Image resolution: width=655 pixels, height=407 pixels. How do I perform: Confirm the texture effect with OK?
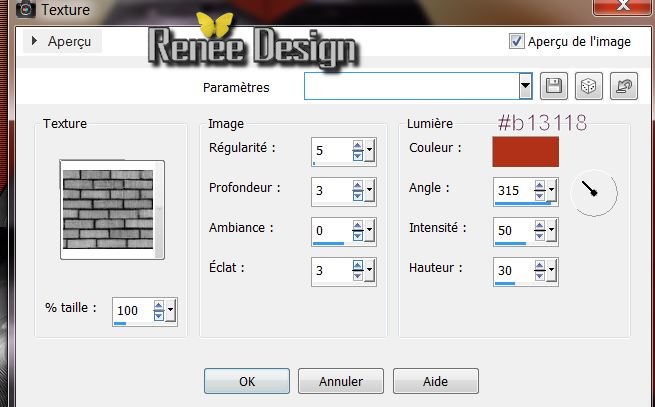[247, 381]
